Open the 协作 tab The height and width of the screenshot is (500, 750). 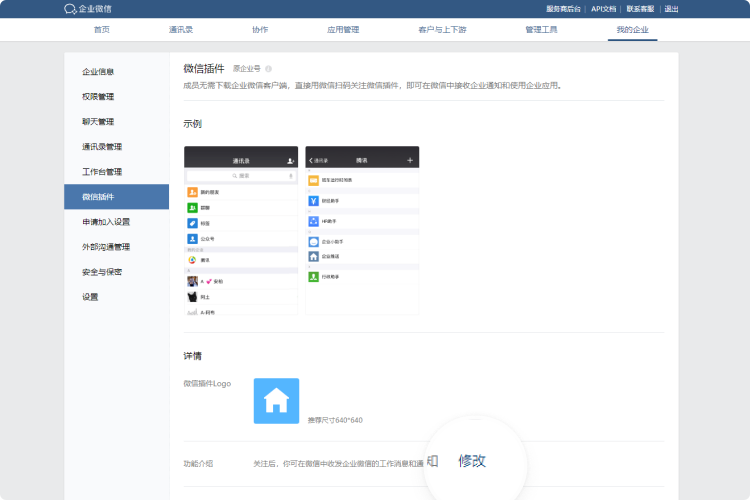coord(260,30)
